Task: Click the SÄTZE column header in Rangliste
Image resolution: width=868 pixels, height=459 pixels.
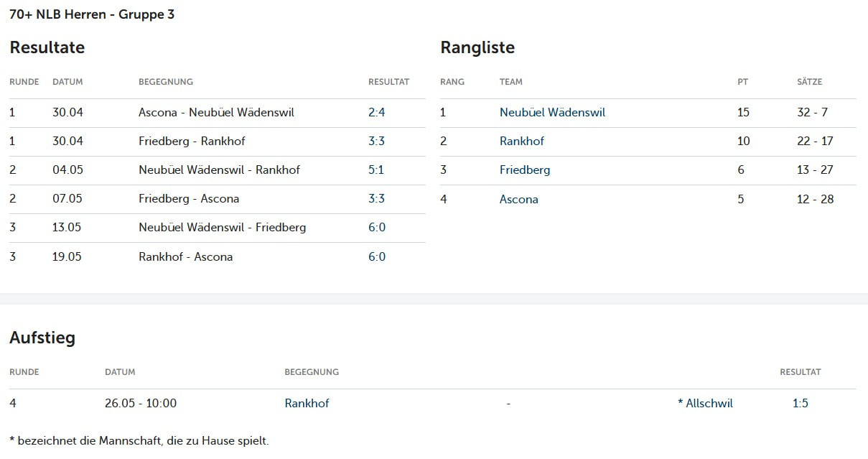Action: 810,82
